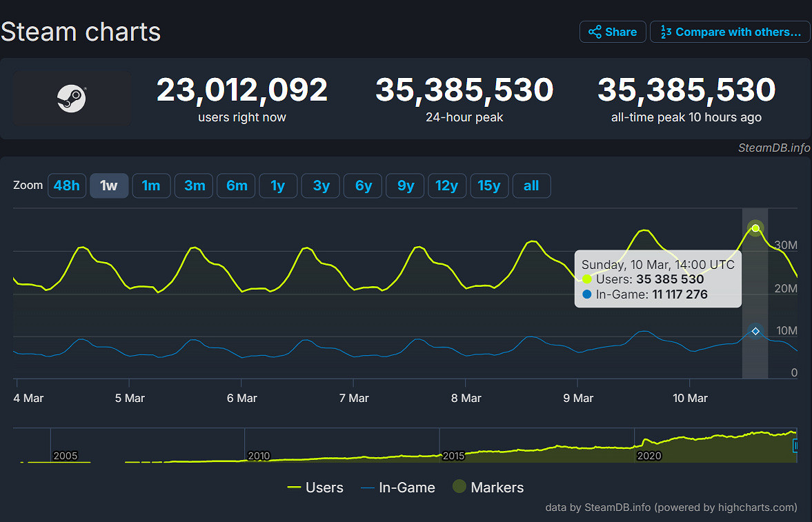812x522 pixels.
Task: Select the 6y zoom preset
Action: pos(362,185)
